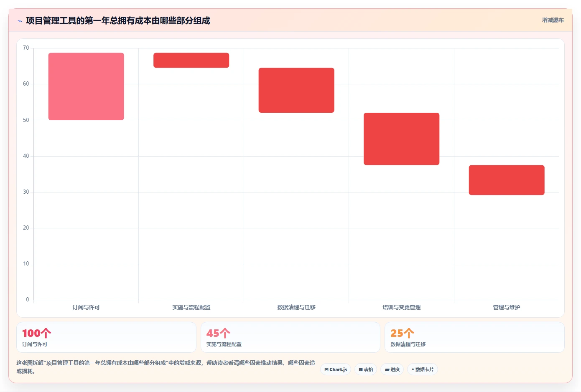
Task: Click the 增减瀑布 label in header
Action: tap(553, 20)
